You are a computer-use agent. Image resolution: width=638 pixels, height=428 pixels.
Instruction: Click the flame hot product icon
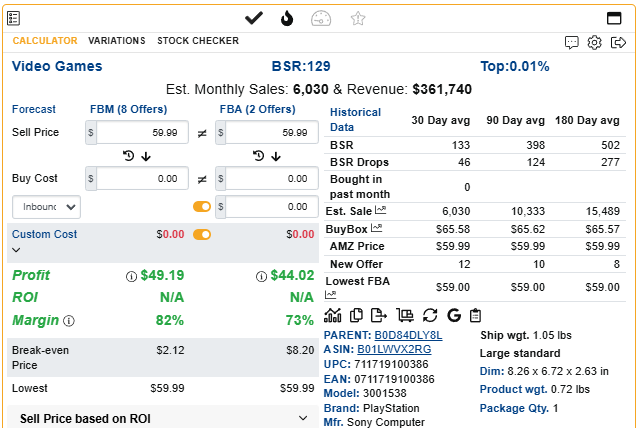287,18
